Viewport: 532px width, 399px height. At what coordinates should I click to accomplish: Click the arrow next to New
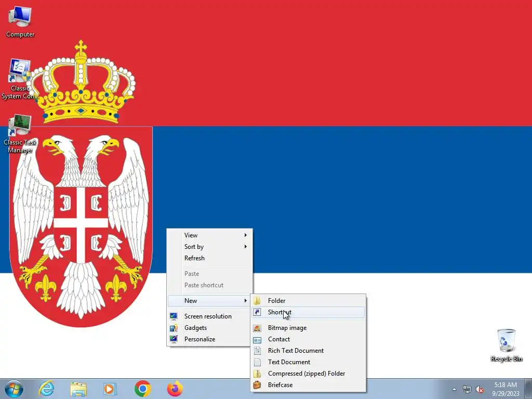click(245, 301)
